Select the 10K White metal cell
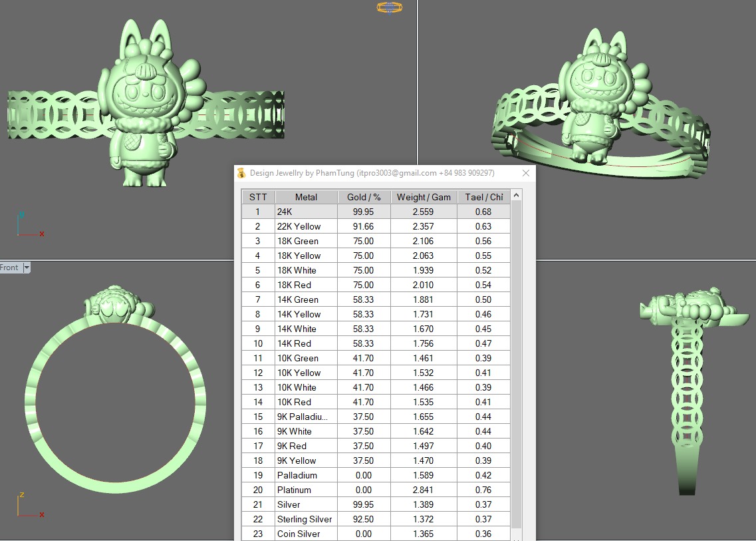Screen dimensions: 756x541 point(306,387)
